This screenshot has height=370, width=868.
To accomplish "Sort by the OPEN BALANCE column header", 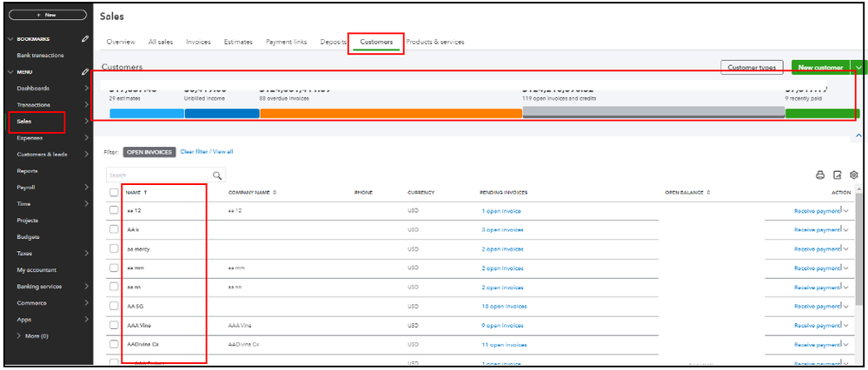I will (687, 193).
